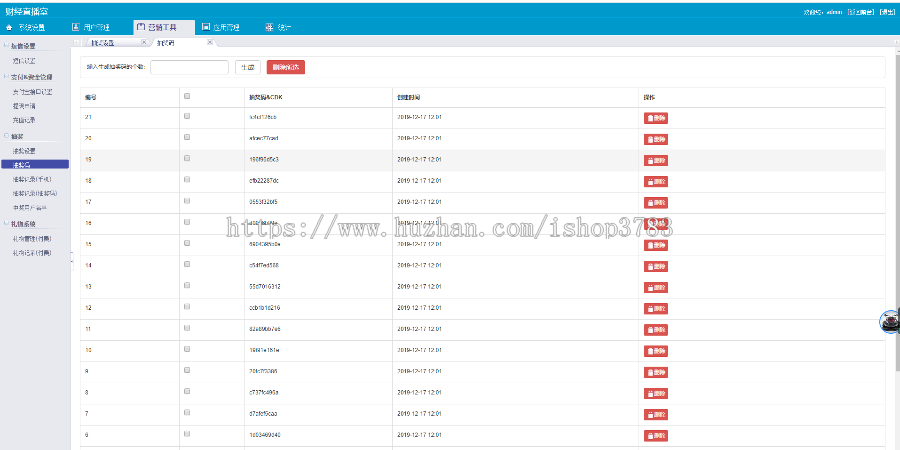The width and height of the screenshot is (900, 450).
Task: Check the checkbox for row 17
Action: [x=187, y=201]
